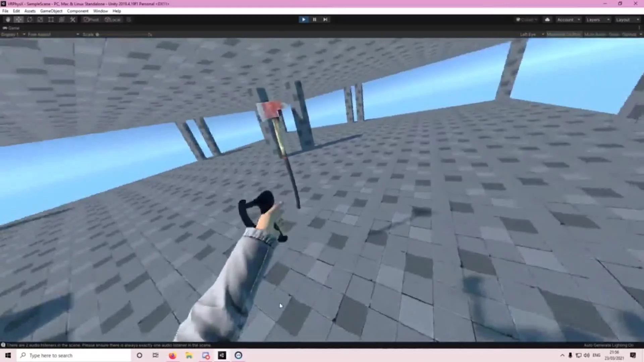Pause the running game
This screenshot has height=362, width=644.
pos(315,19)
